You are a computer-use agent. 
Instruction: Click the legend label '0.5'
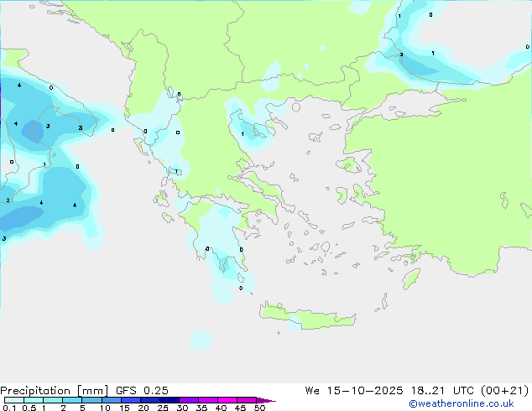[29, 408]
